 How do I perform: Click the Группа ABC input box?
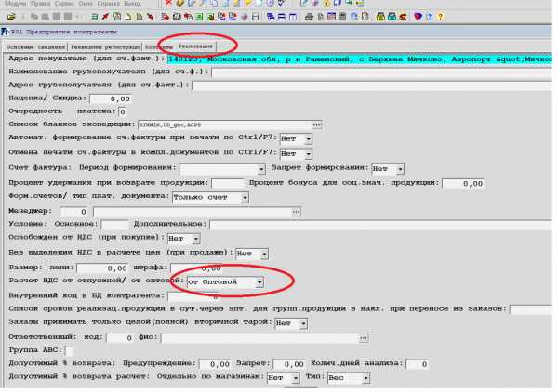pyautogui.click(x=68, y=350)
